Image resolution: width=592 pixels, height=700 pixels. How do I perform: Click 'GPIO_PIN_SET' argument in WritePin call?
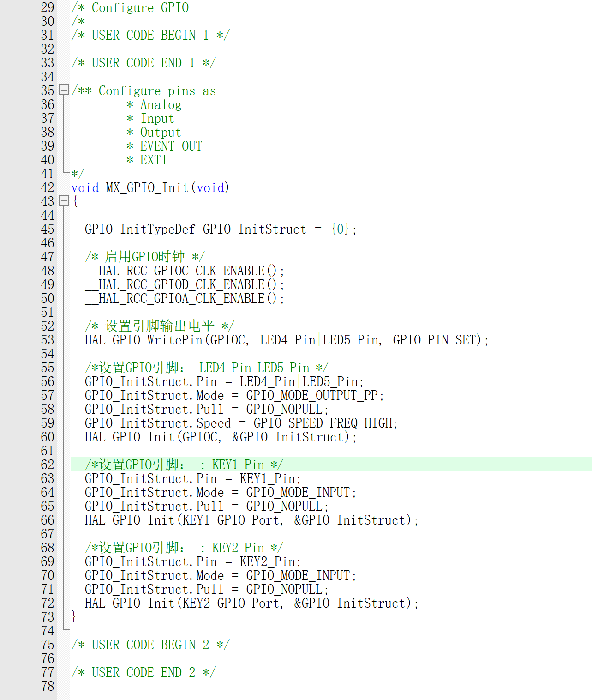[x=434, y=340]
